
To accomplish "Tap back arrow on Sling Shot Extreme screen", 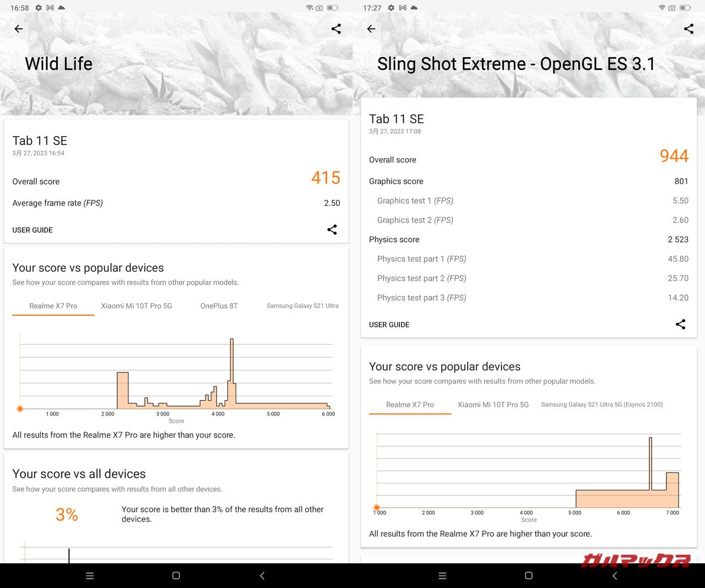I will (371, 29).
